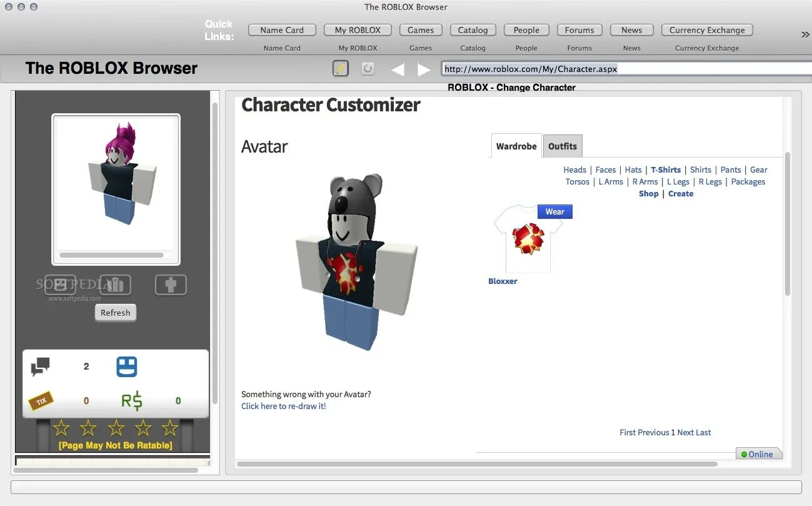
Task: Click the blue smiley friends icon
Action: pyautogui.click(x=127, y=367)
